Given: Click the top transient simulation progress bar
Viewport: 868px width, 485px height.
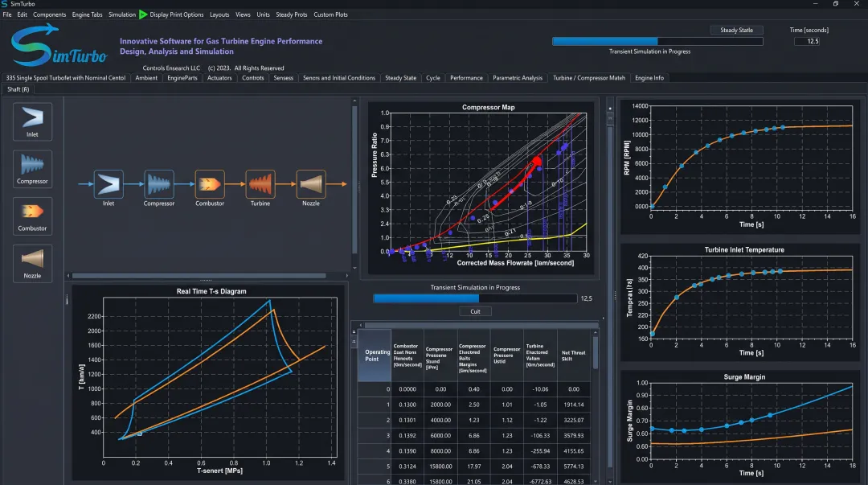Looking at the screenshot, I should (x=657, y=41).
